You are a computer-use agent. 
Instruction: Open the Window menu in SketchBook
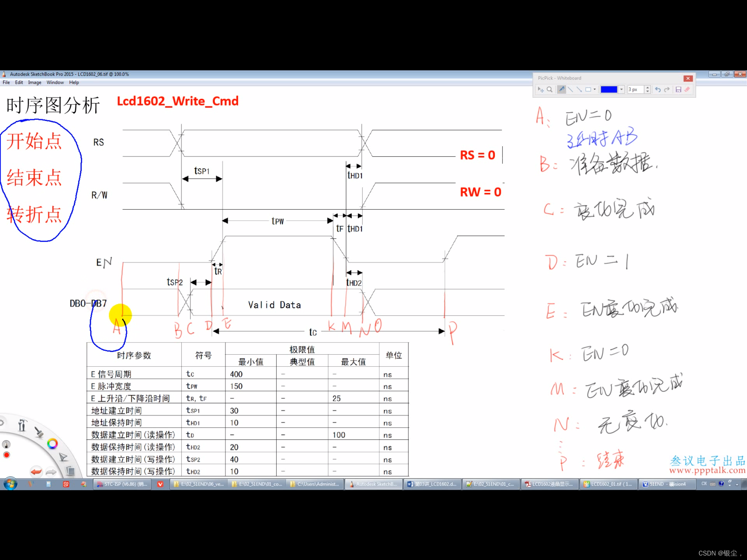click(55, 82)
